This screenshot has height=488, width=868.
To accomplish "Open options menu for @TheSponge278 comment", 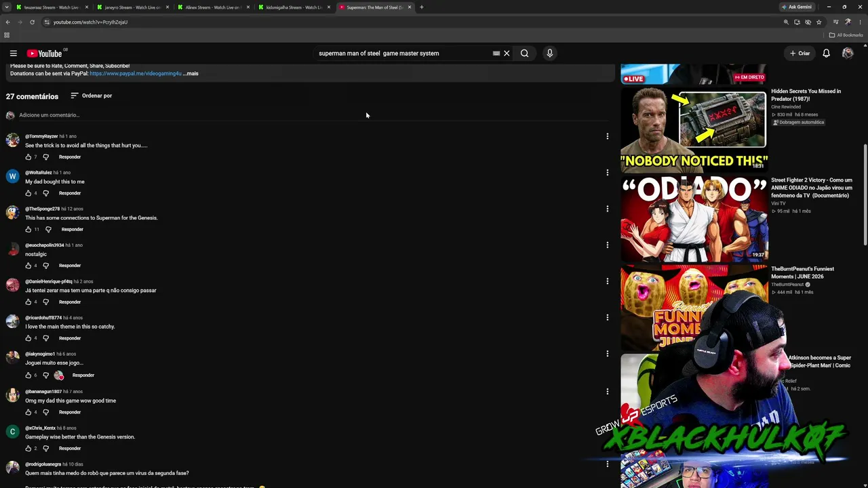I will [x=607, y=209].
